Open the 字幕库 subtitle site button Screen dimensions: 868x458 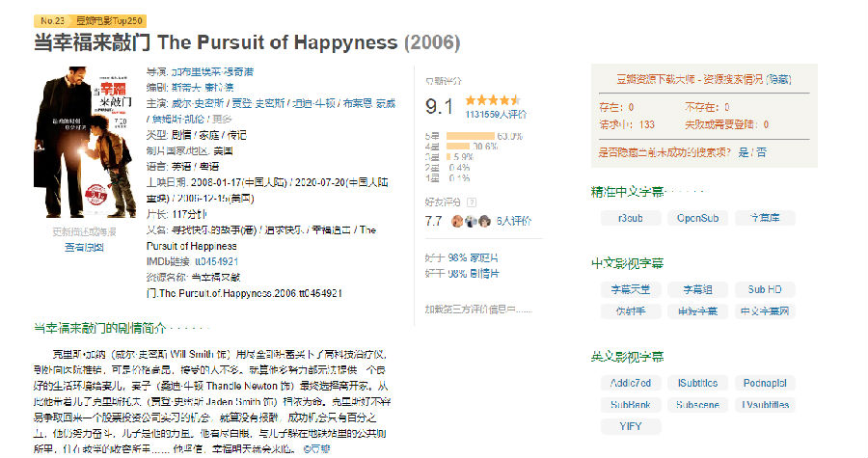point(765,218)
